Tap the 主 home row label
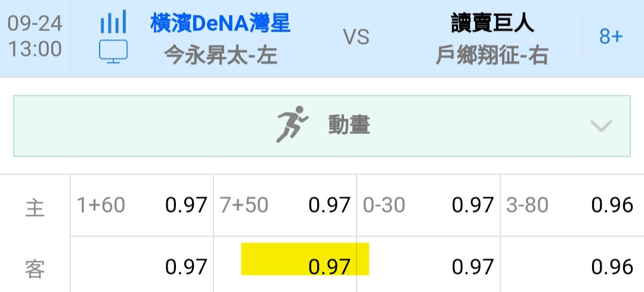This screenshot has width=644, height=292. [35, 207]
